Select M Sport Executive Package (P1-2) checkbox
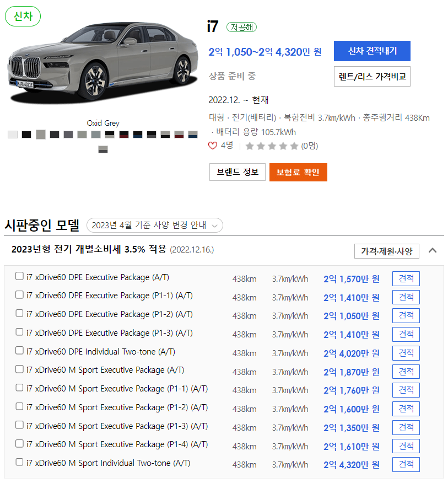Screen dimensions: 448x483 [19, 406]
